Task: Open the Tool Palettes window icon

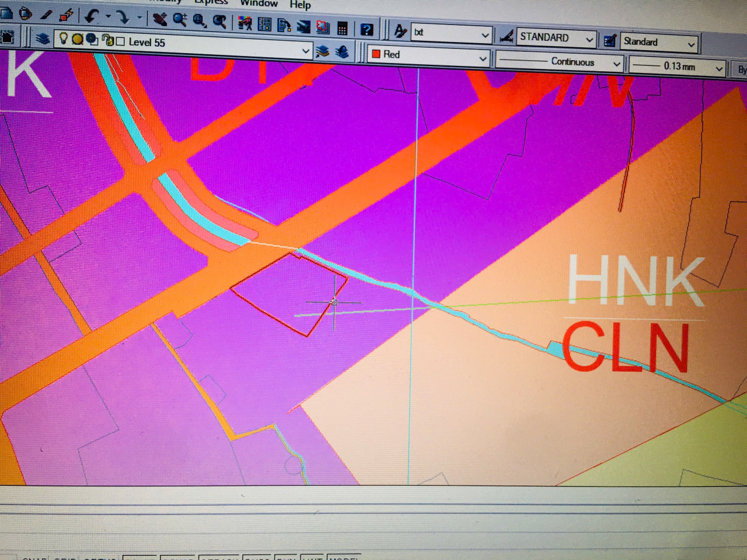Action: 284,25
